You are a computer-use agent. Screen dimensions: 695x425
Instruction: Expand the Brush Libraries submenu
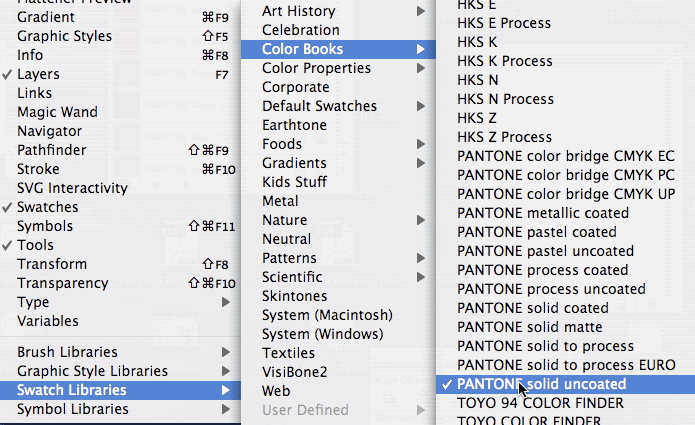(120, 352)
